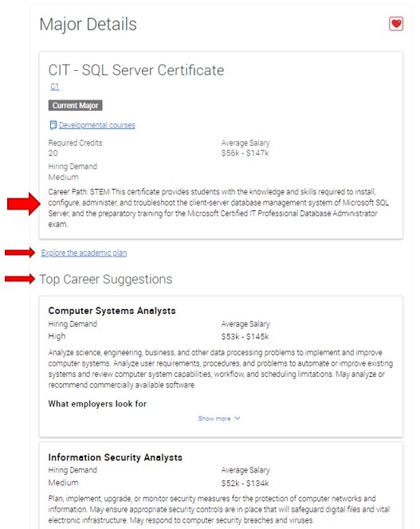Image resolution: width=420 pixels, height=529 pixels.
Task: Click the Top Career Suggestions heading
Action: point(106,280)
